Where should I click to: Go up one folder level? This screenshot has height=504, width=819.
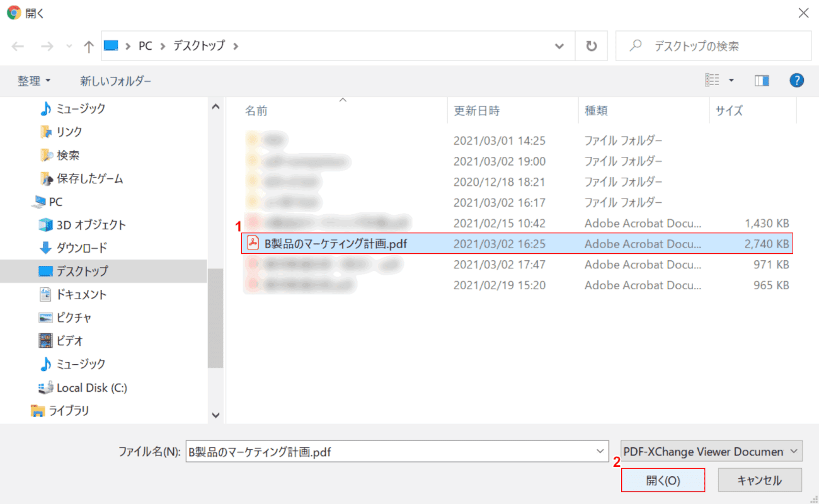click(89, 46)
